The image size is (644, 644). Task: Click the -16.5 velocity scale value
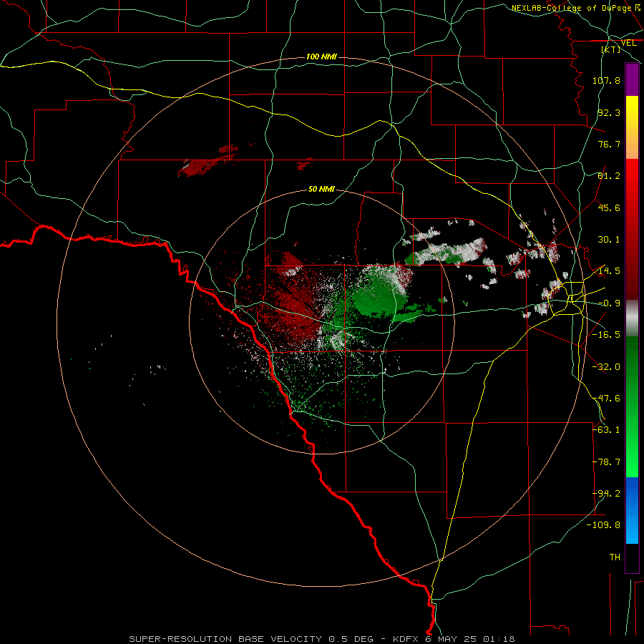(606, 335)
